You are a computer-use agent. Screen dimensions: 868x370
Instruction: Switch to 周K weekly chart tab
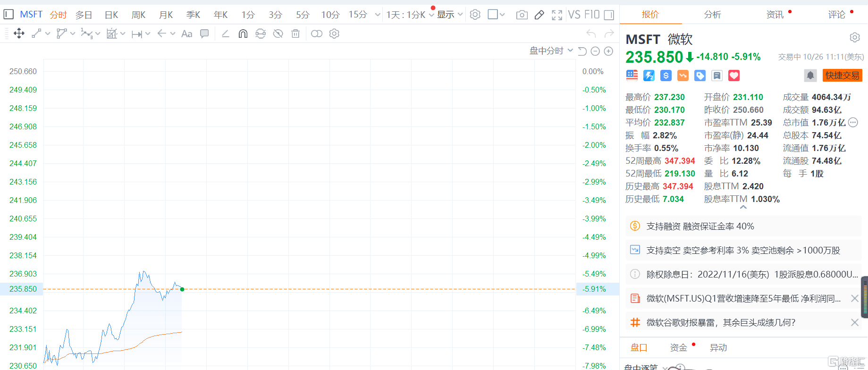[x=139, y=15]
